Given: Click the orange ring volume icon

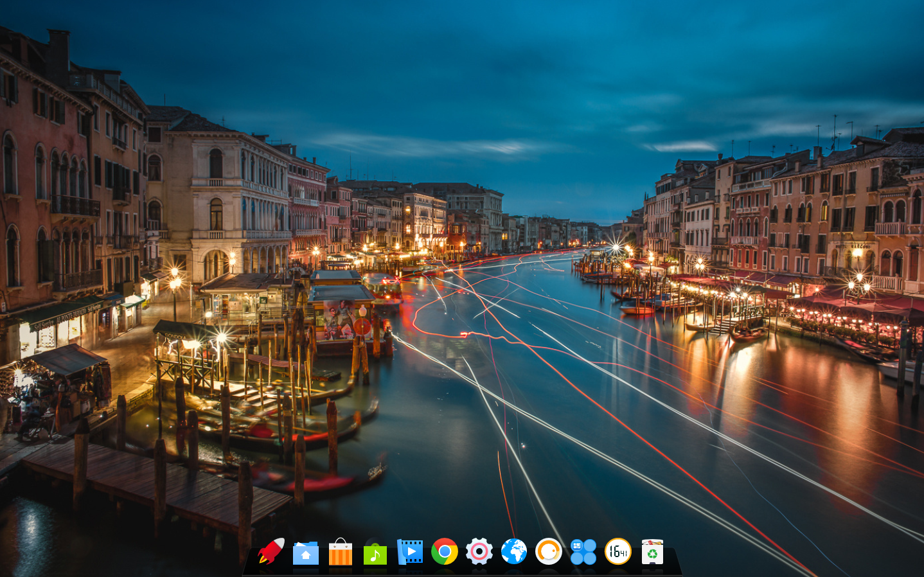Looking at the screenshot, I should 549,551.
